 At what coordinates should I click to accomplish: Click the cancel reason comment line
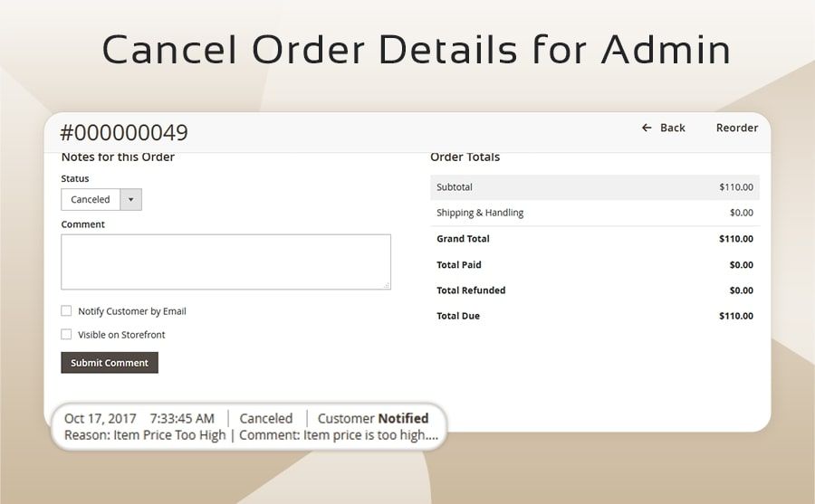(251, 435)
